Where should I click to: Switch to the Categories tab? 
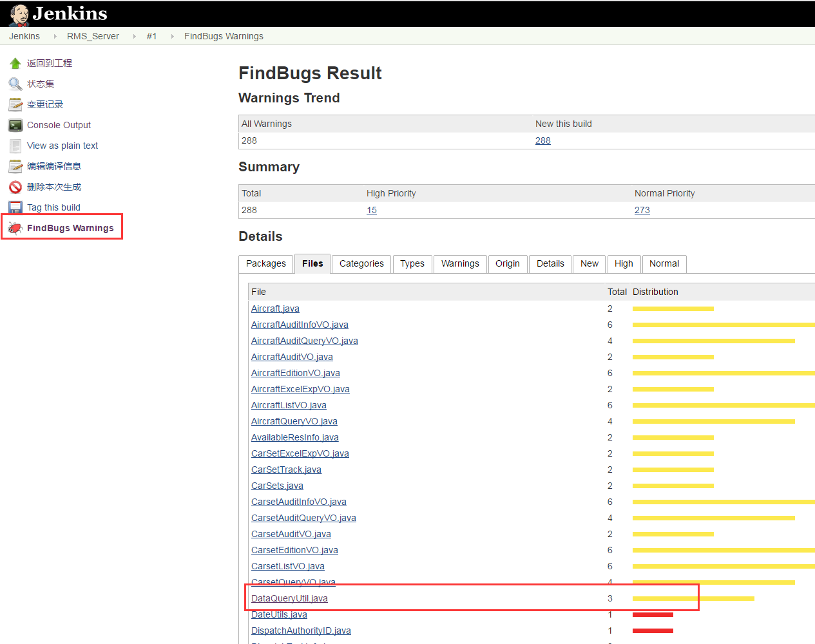click(361, 263)
